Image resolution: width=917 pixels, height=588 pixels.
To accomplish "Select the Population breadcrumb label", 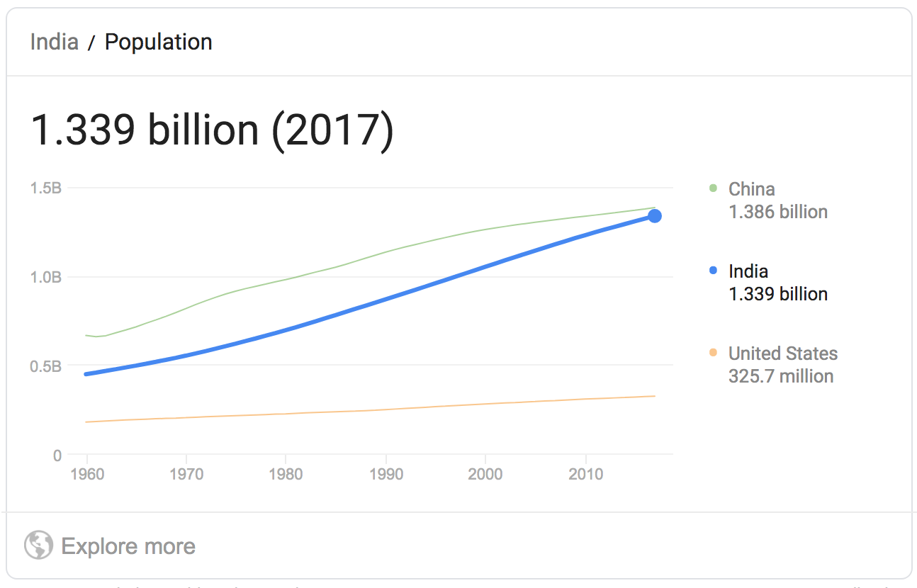I will point(158,42).
